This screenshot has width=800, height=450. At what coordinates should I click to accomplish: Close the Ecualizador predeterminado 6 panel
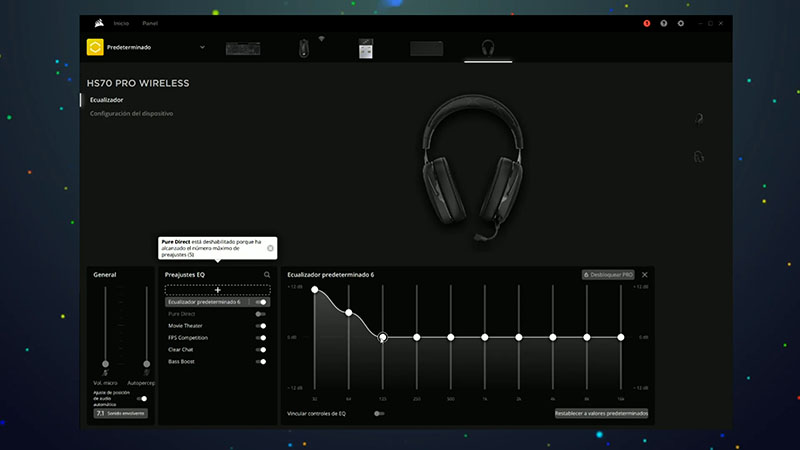coord(644,274)
